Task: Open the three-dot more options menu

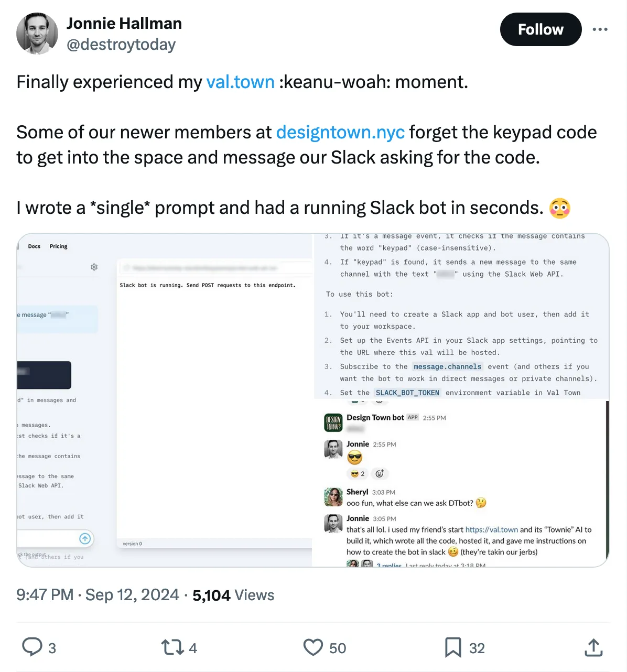Action: click(600, 29)
